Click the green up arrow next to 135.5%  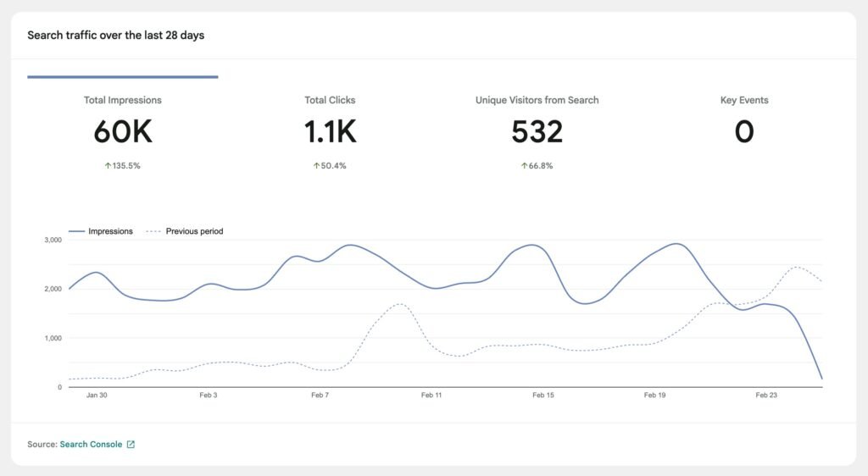click(108, 166)
